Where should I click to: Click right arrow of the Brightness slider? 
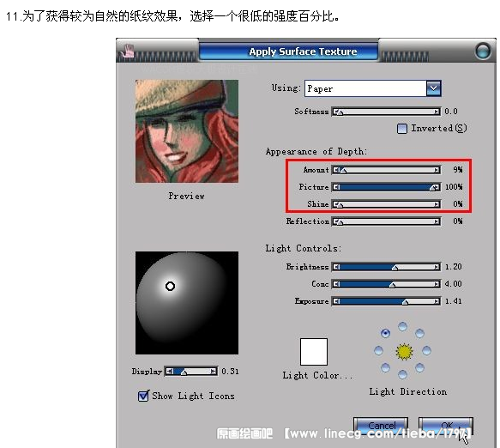point(437,267)
